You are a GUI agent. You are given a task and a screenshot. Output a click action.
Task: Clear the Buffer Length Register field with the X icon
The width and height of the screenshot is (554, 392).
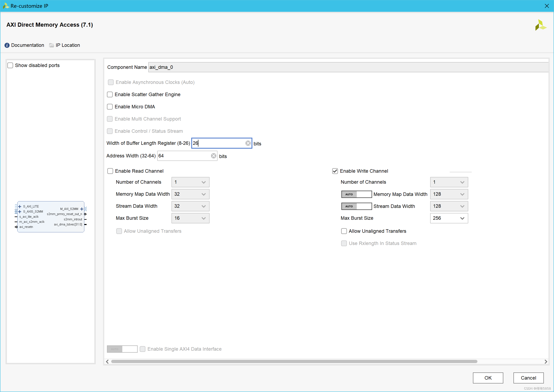tap(248, 143)
